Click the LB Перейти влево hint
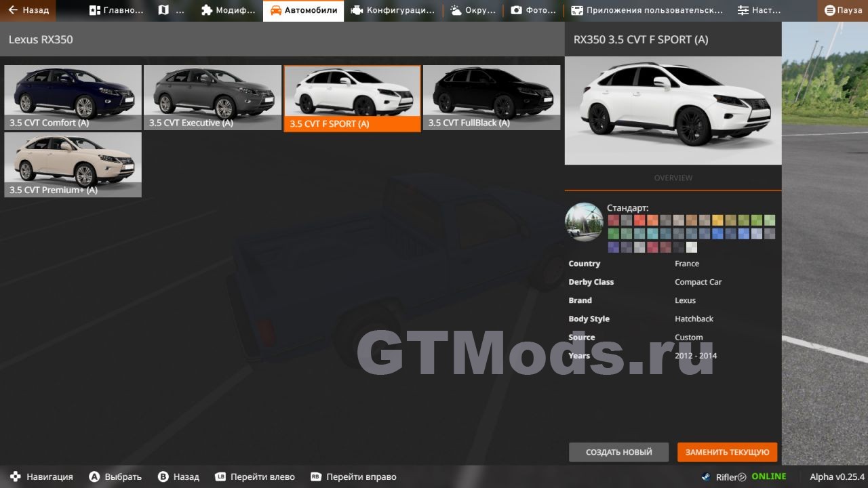Viewport: 868px width, 488px height. (255, 476)
